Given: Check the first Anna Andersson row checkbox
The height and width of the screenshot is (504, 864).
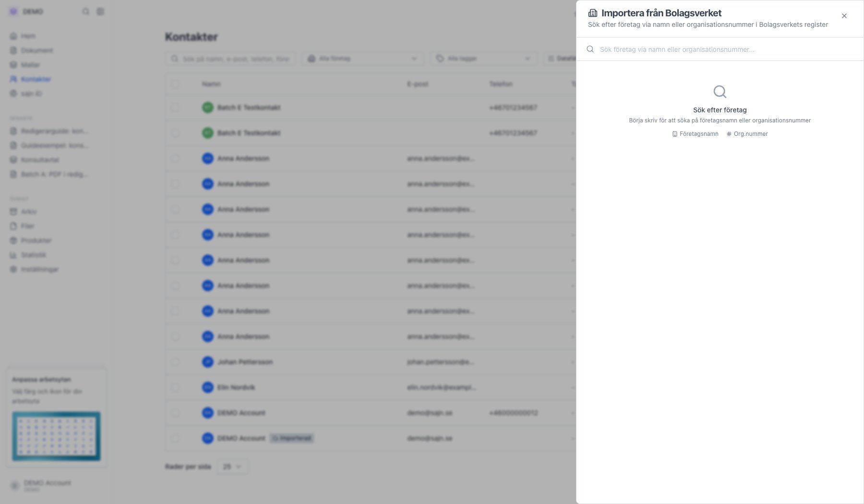Looking at the screenshot, I should pyautogui.click(x=175, y=158).
